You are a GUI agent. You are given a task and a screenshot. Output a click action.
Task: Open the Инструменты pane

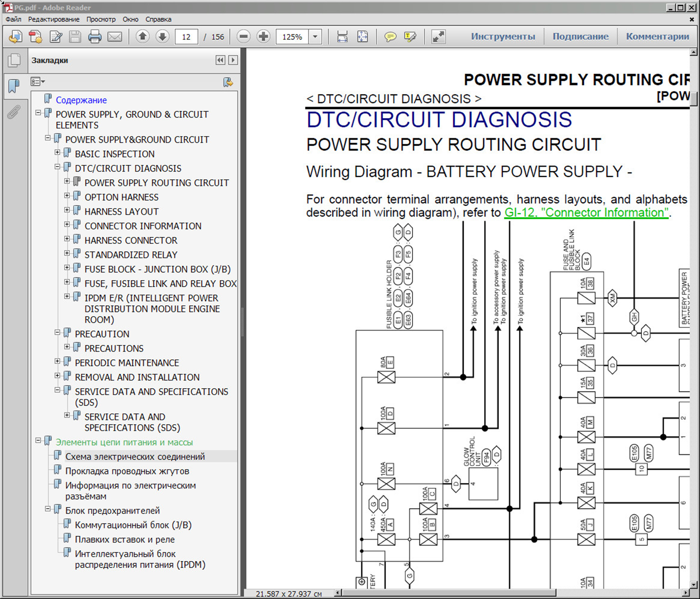point(503,36)
